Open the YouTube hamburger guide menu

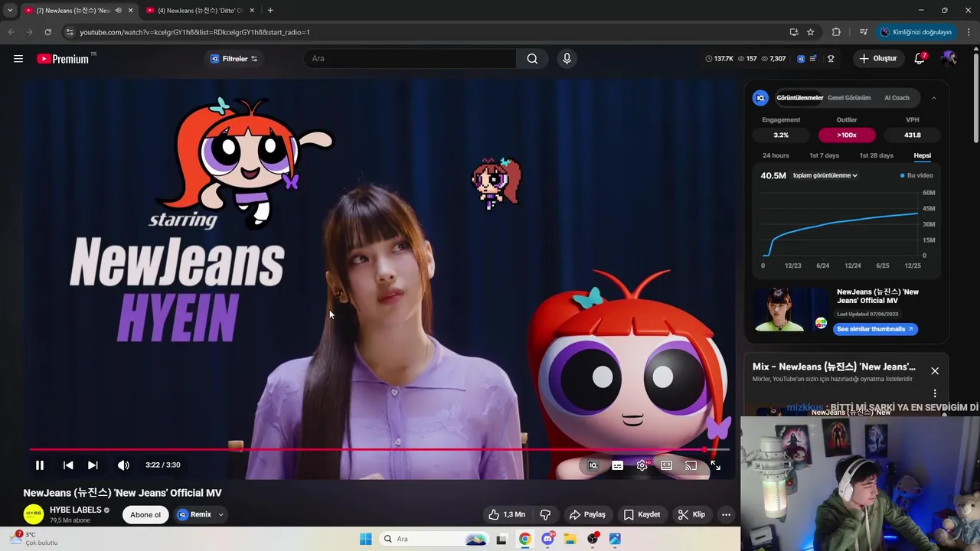pos(18,59)
